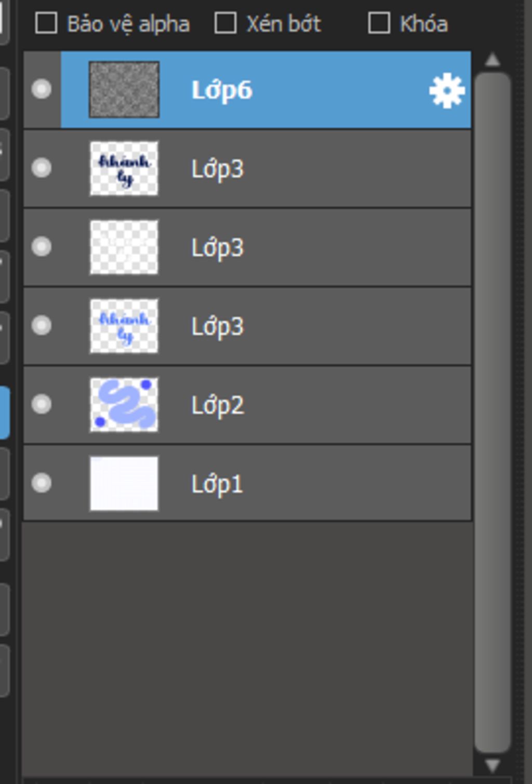Click the layer list scroll-down arrow
This screenshot has height=784, width=532.
[x=492, y=765]
